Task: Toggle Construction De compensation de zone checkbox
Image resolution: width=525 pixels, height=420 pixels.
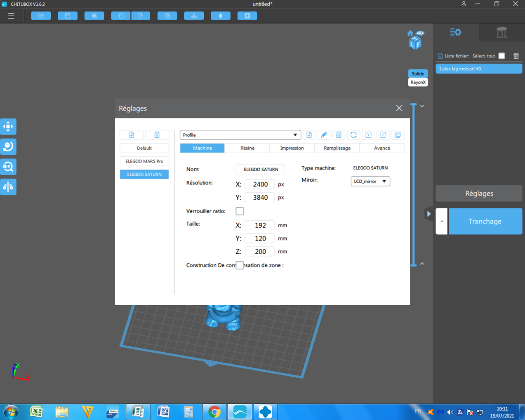Action: (240, 265)
